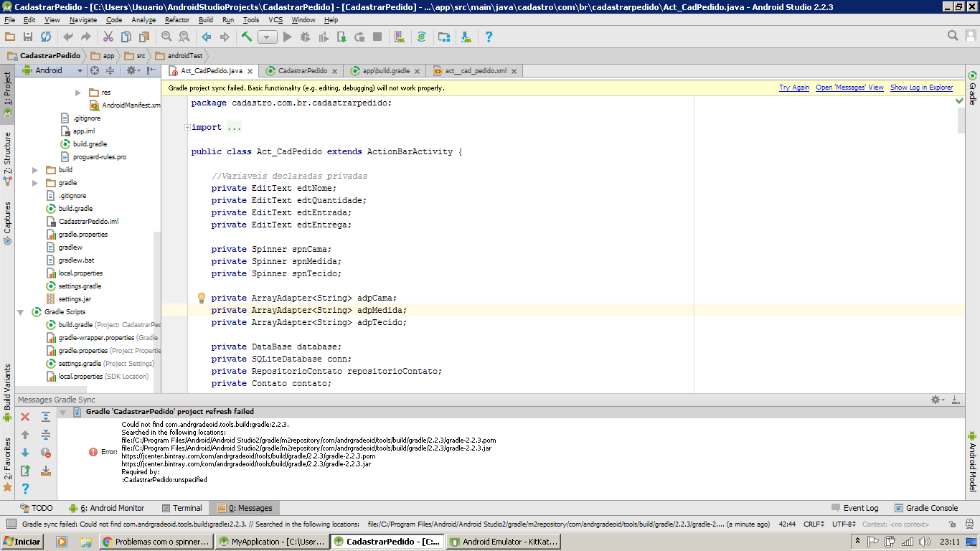Click Collapse All in Project panel

[x=110, y=70]
